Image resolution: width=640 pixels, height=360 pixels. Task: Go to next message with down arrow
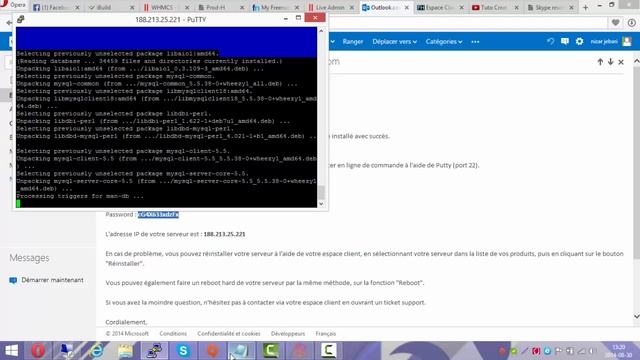(x=610, y=62)
